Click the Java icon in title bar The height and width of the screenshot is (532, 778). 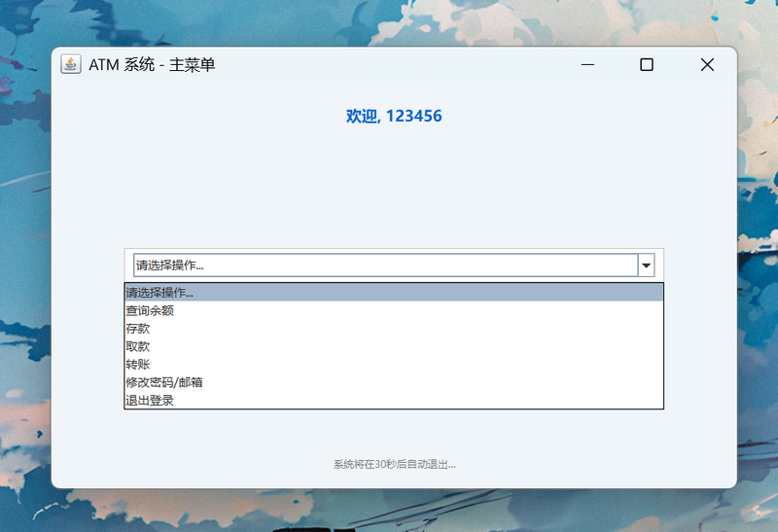click(71, 64)
